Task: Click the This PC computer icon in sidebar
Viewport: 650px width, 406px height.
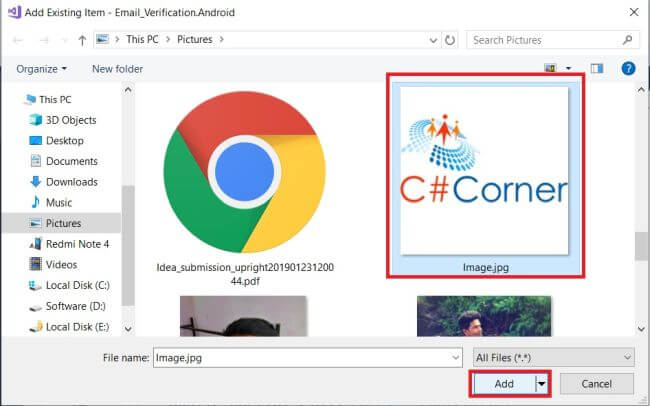Action: 30,100
